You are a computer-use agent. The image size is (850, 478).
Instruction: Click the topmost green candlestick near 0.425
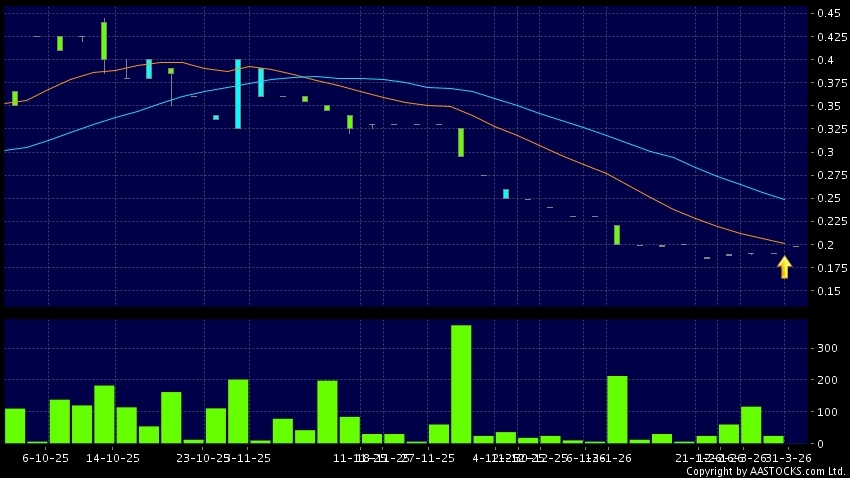(104, 41)
